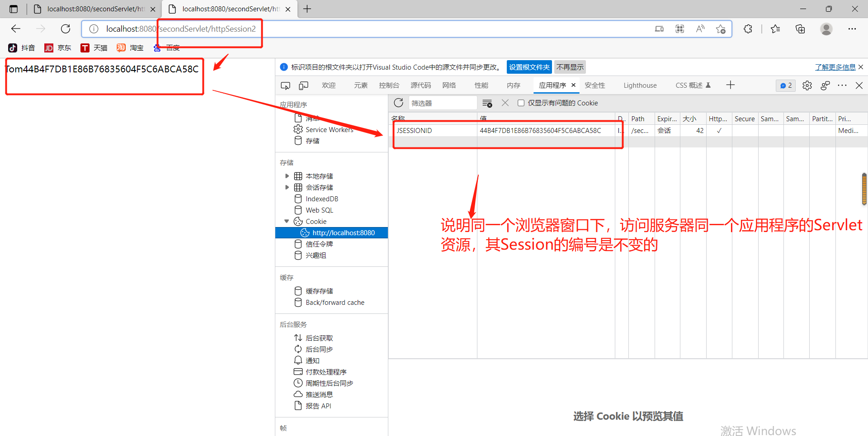
Task: Open the collections icon
Action: click(x=800, y=29)
